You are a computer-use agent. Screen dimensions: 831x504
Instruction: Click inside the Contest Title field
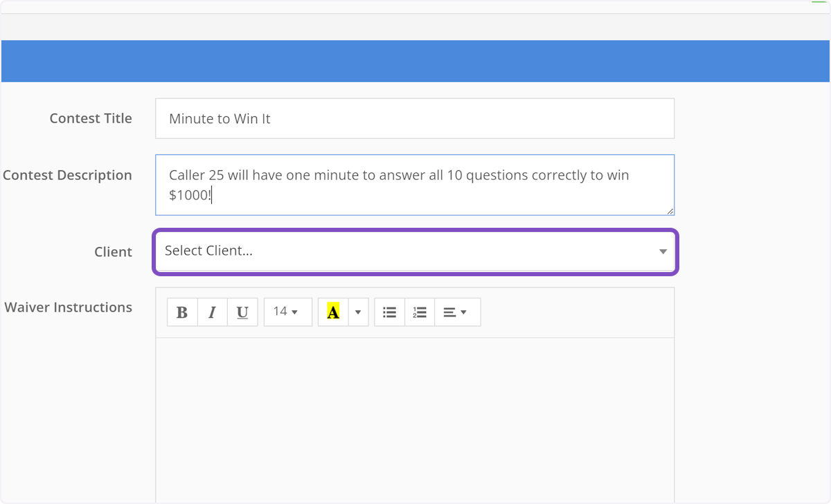pyautogui.click(x=415, y=118)
